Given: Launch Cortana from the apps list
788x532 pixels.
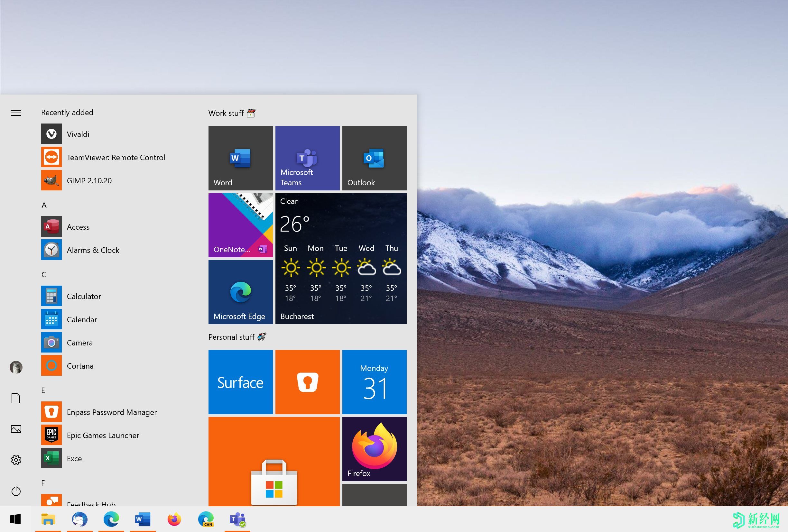Looking at the screenshot, I should click(x=80, y=366).
